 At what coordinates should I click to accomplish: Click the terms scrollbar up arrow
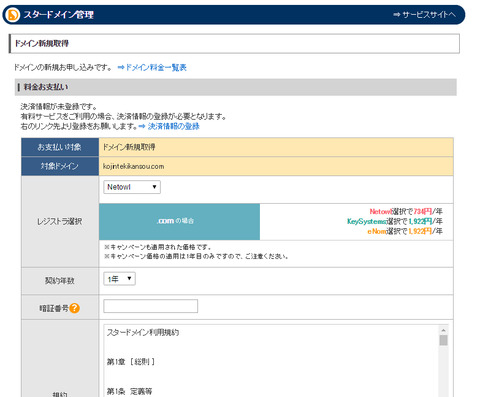coord(443,330)
